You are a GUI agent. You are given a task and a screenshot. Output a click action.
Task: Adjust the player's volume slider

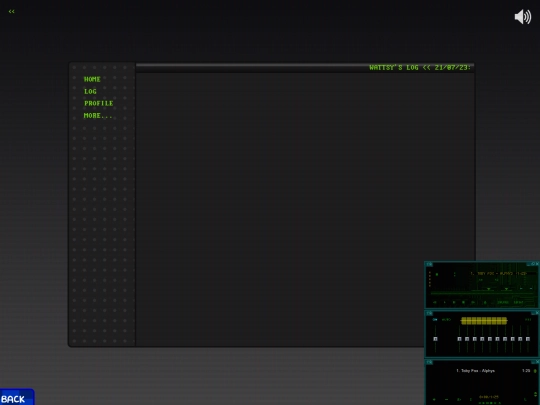[x=483, y=290]
